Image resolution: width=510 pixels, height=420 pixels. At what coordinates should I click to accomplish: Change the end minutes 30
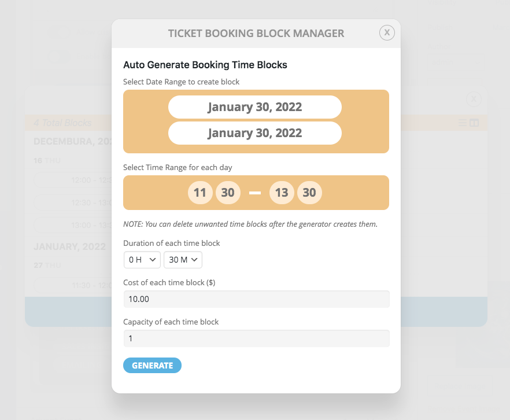pos(309,193)
